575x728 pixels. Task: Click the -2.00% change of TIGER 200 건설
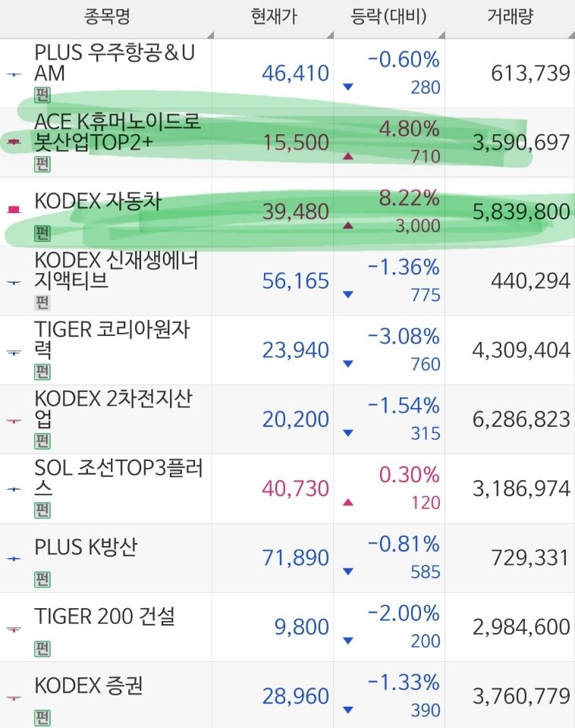point(404,613)
